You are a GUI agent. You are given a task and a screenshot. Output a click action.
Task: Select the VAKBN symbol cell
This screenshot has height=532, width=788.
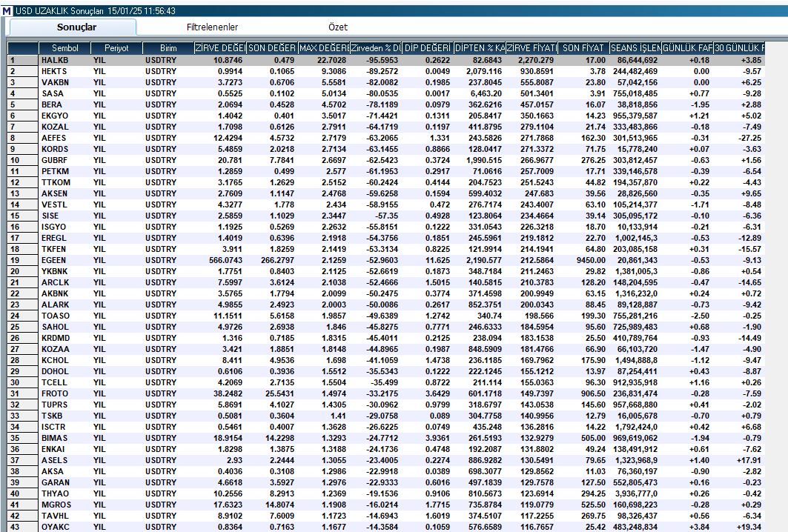[x=64, y=82]
